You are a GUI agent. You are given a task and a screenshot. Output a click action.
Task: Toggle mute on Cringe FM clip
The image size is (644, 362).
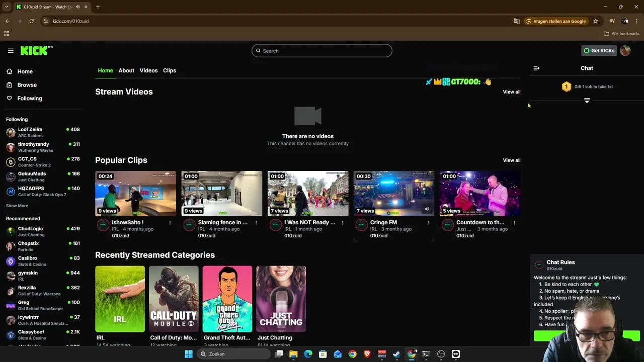(x=427, y=209)
